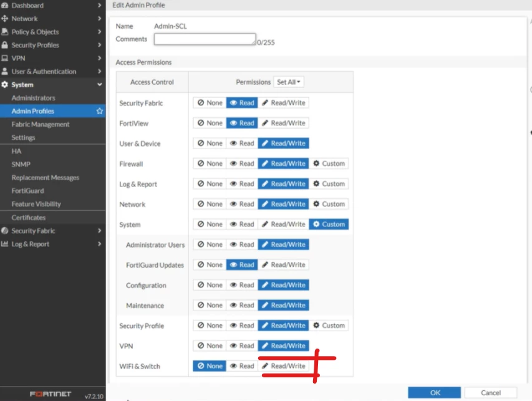The image size is (532, 401).
Task: Click the Security Profiles lock icon
Action: pyautogui.click(x=5, y=45)
